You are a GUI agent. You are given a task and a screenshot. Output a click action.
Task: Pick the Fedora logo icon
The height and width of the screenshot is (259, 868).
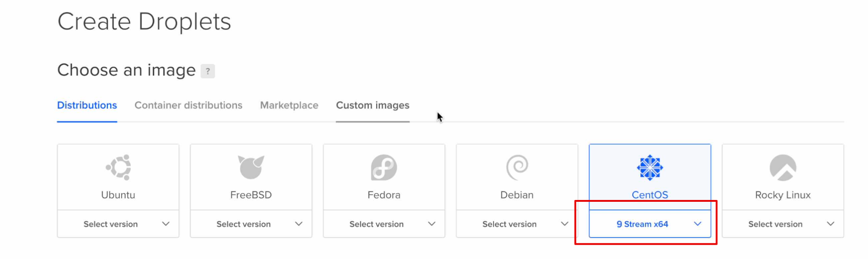[x=384, y=167]
